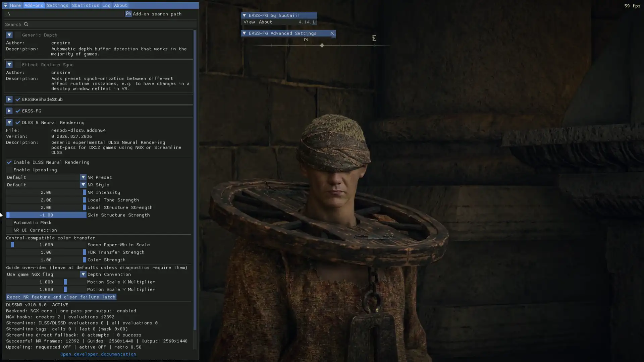Open the View menu in ERSS-FG window

click(x=249, y=22)
